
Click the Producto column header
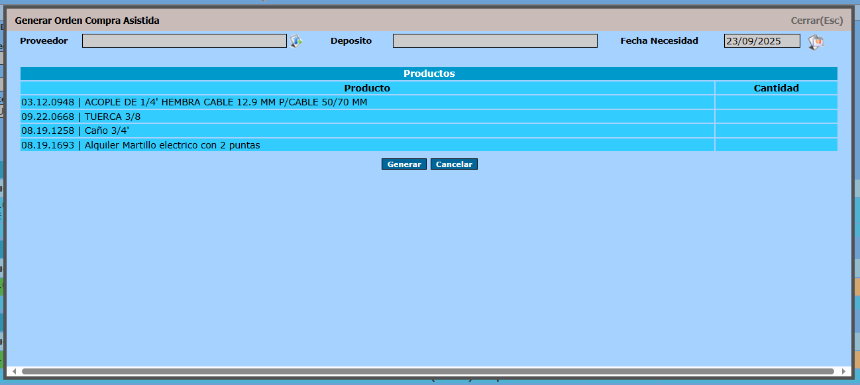(x=367, y=88)
